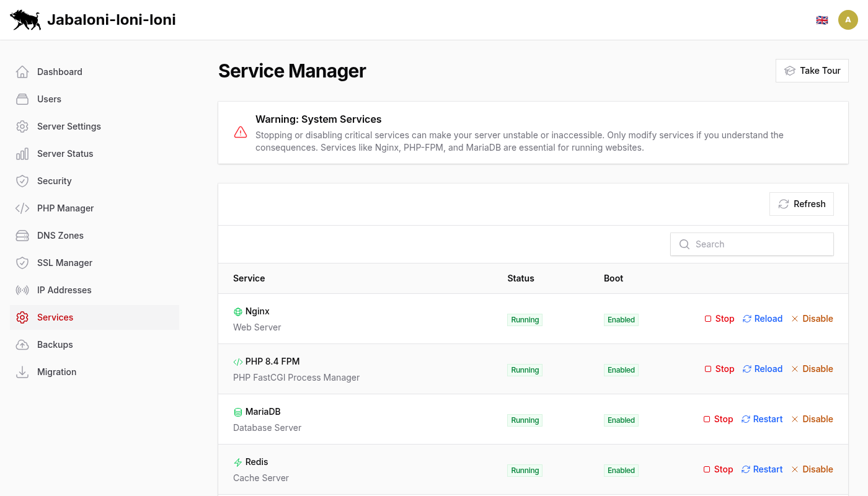Viewport: 868px width, 496px height.
Task: Click the IP Addresses broadcast icon
Action: tap(22, 290)
